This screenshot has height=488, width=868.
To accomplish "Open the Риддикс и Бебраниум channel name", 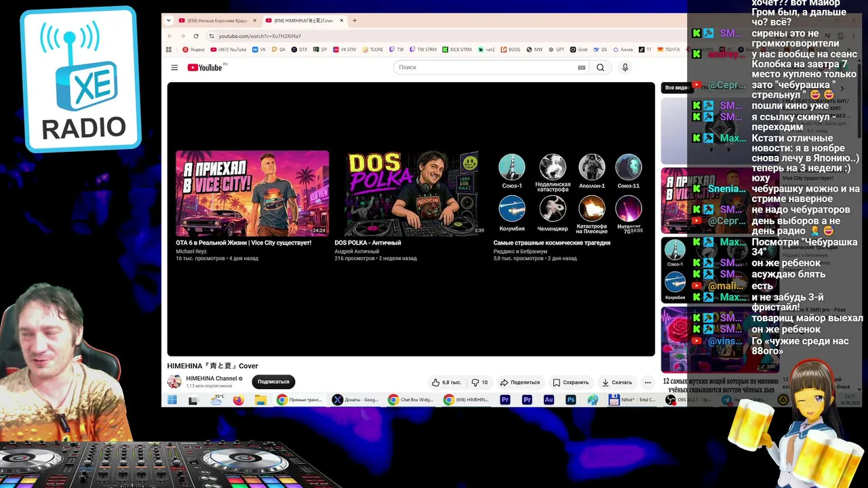I will click(x=520, y=251).
